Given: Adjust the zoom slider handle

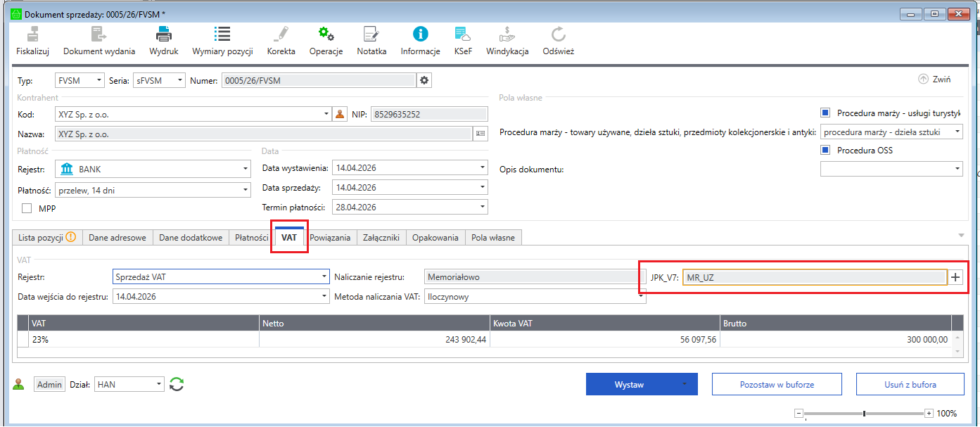Looking at the screenshot, I should tap(864, 414).
